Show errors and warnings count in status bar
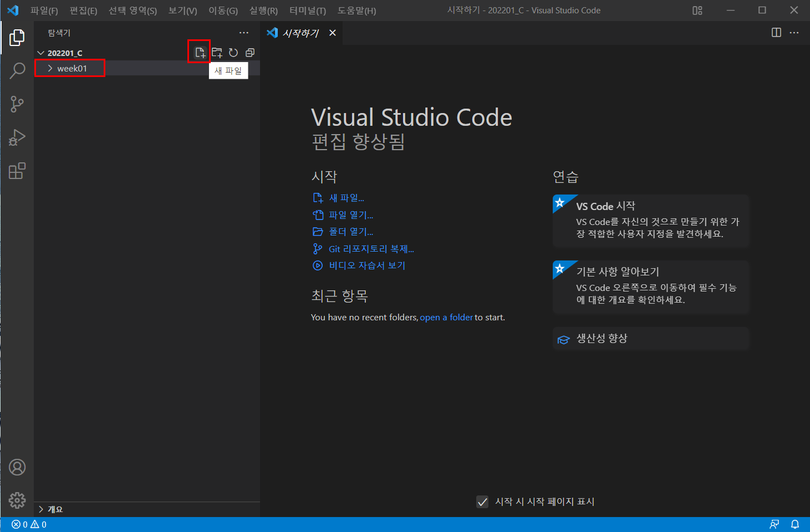The width and height of the screenshot is (810, 532). (x=29, y=524)
